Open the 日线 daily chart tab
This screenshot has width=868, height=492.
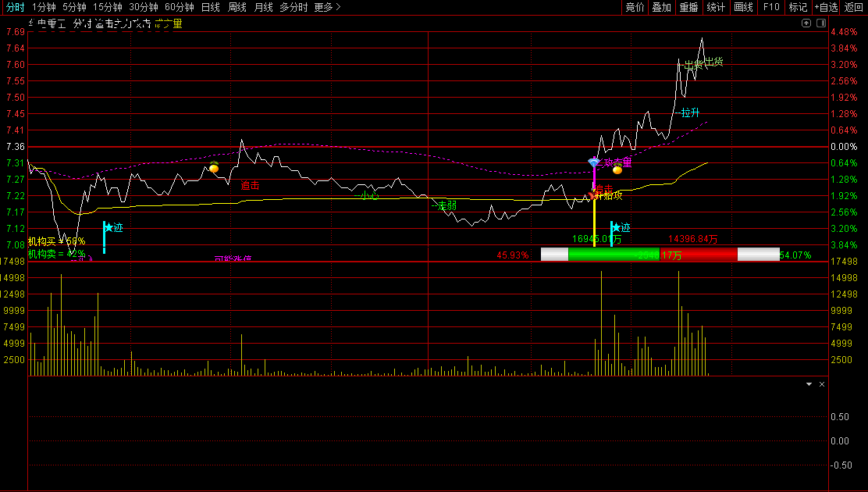click(x=210, y=7)
